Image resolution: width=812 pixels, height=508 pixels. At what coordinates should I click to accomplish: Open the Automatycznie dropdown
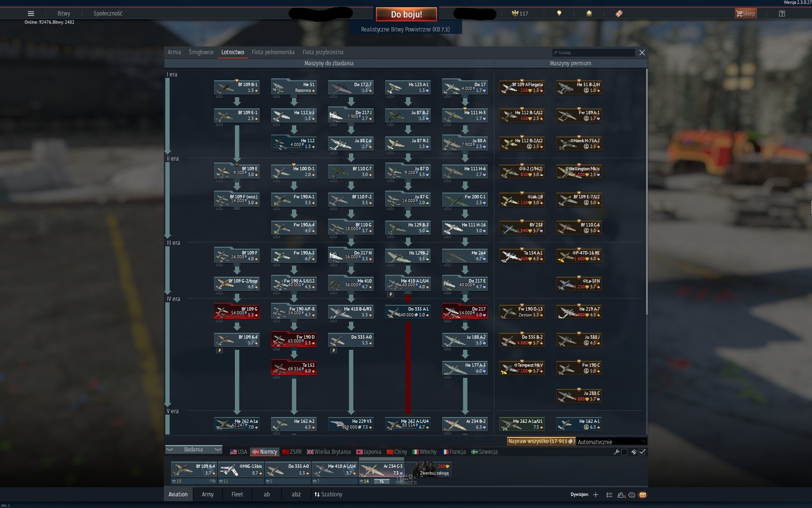[611, 442]
